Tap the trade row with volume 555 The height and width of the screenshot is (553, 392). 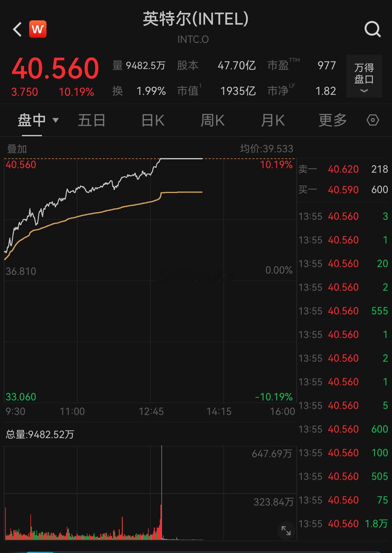[343, 311]
